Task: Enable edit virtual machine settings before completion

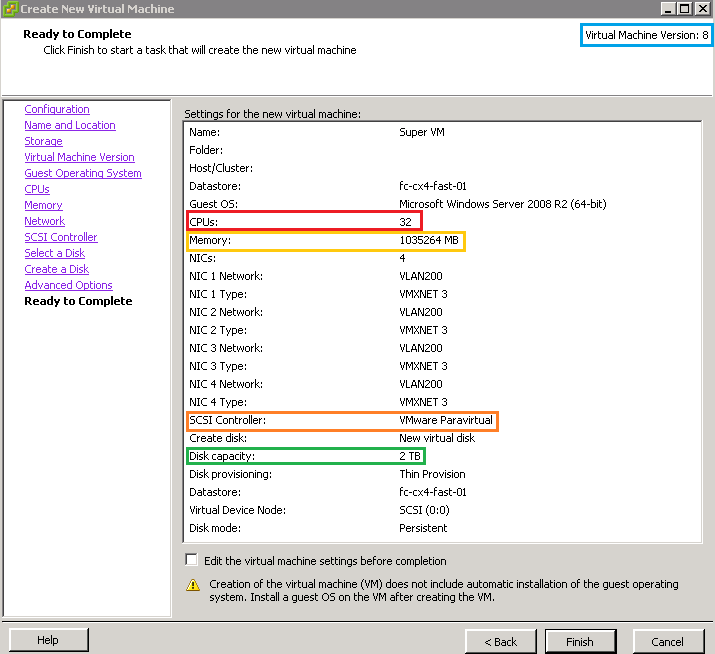Action: tap(192, 560)
